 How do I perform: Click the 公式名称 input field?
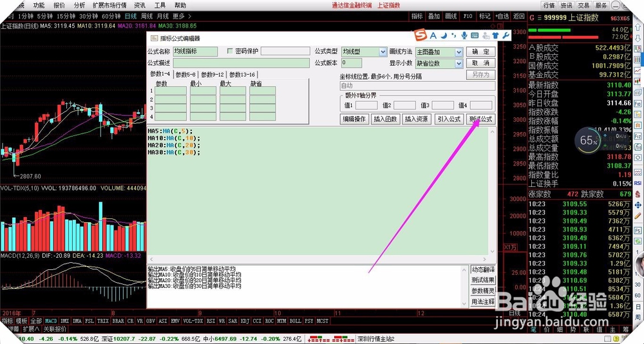tap(195, 52)
